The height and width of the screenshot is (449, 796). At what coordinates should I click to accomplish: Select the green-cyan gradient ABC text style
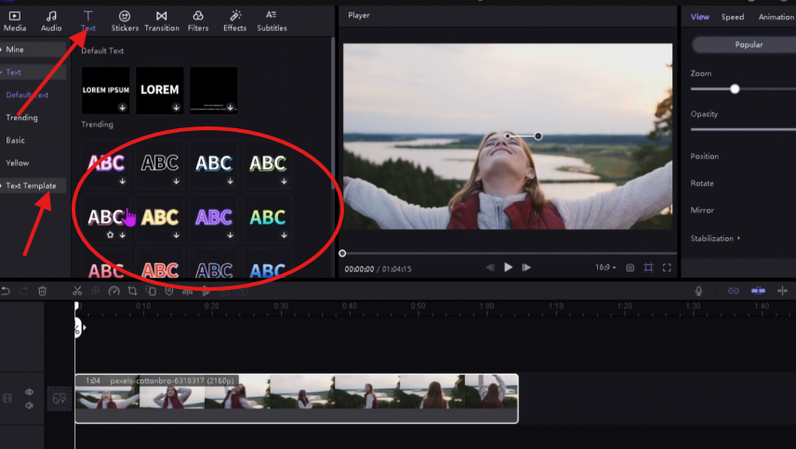coord(268,217)
